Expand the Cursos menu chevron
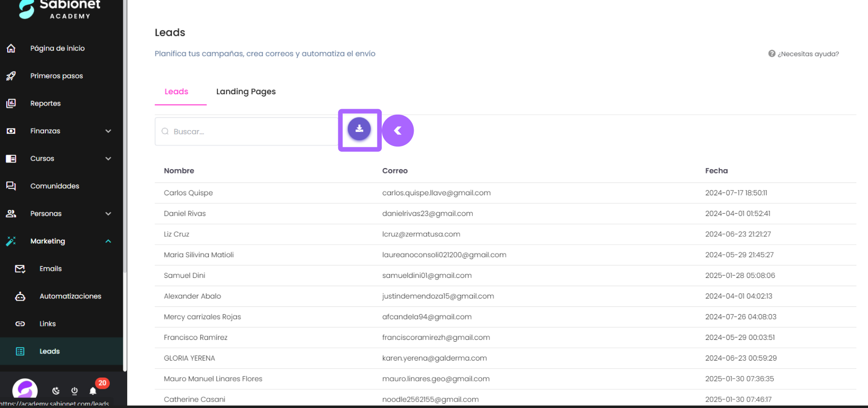This screenshot has height=408, width=868. (x=108, y=159)
